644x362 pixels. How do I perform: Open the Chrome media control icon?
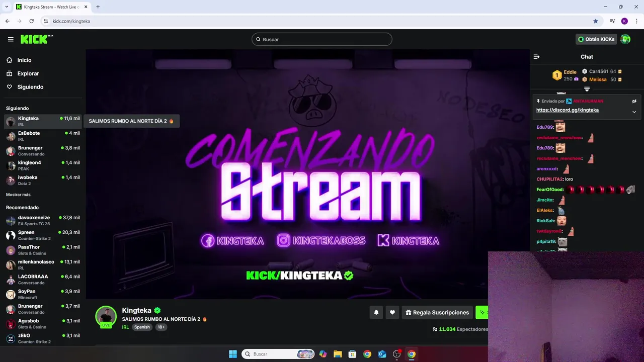click(x=612, y=21)
